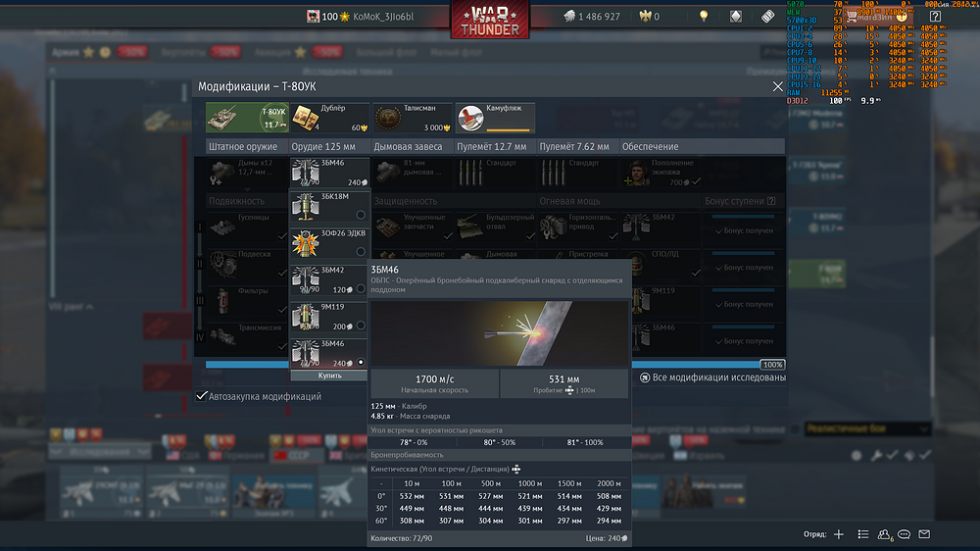Open the Магазин shop button
Screen dimensions: 980x551
tap(875, 17)
